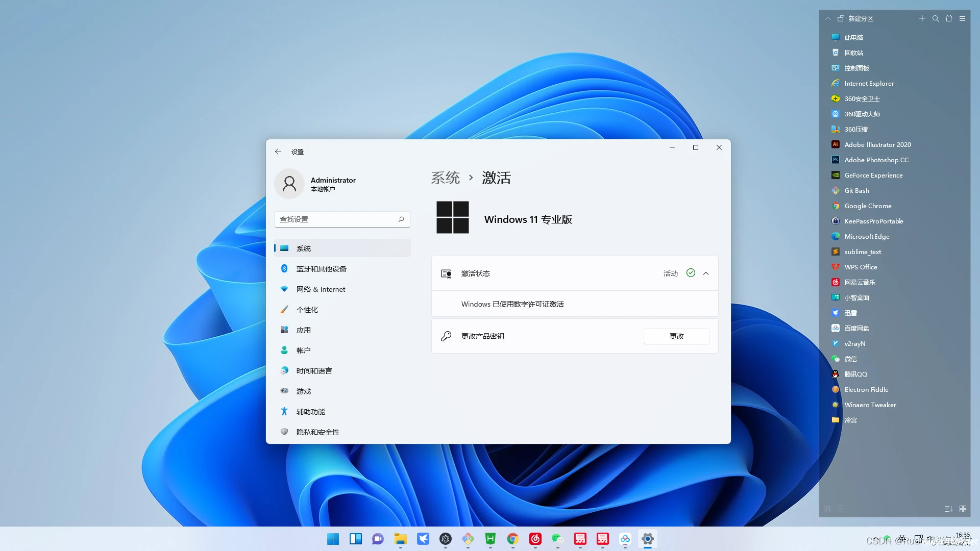The height and width of the screenshot is (551, 980).
Task: Open the 回收站 Recycle Bin
Action: tap(853, 53)
